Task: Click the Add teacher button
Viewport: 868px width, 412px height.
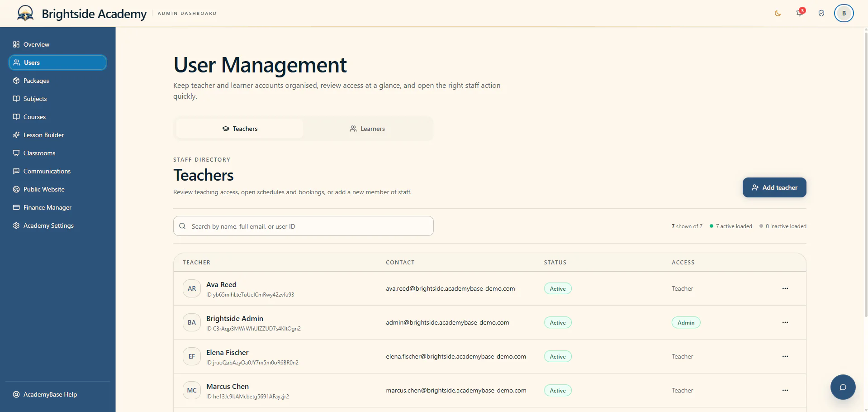Action: tap(774, 187)
